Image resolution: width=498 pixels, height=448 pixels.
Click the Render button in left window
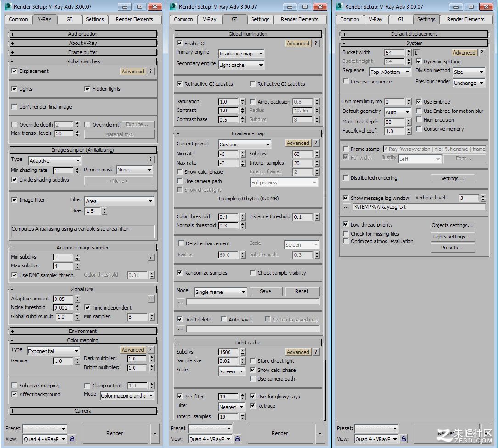115,433
